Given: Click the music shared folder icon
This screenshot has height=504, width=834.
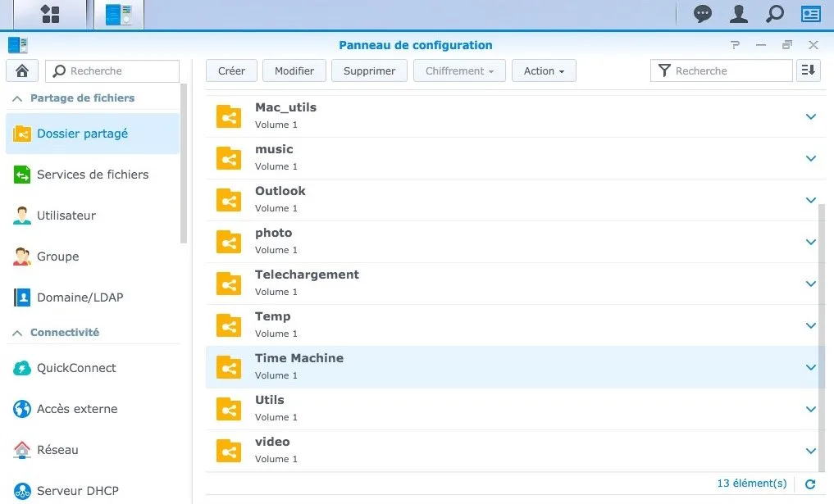Looking at the screenshot, I should point(229,158).
